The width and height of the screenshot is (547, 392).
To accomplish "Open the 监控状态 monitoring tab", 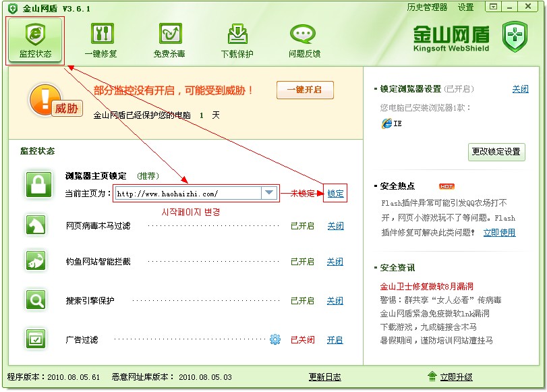I will point(35,40).
